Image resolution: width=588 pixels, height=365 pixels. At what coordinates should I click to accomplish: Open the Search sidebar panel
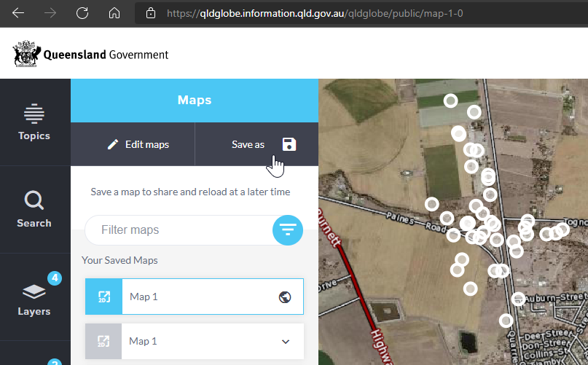click(34, 209)
